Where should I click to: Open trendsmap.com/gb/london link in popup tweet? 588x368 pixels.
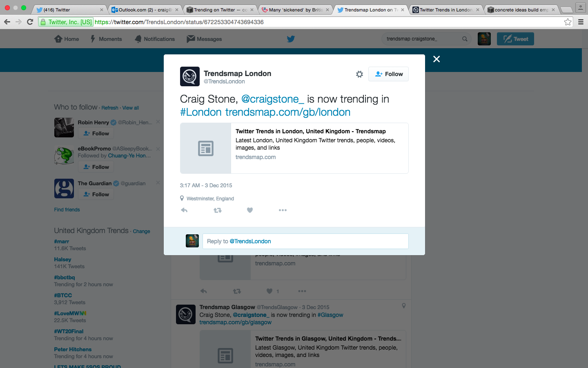coord(288,112)
